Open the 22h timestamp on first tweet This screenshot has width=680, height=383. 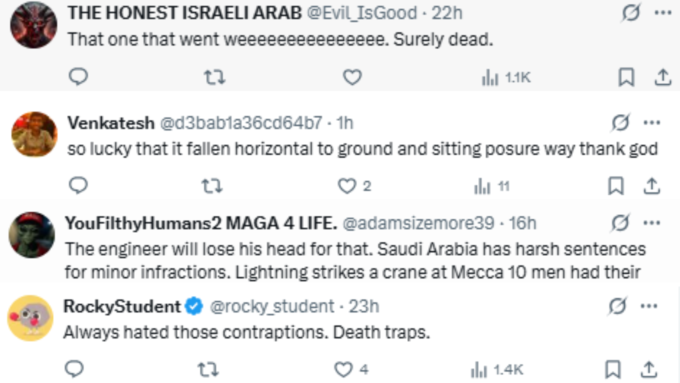(x=447, y=13)
